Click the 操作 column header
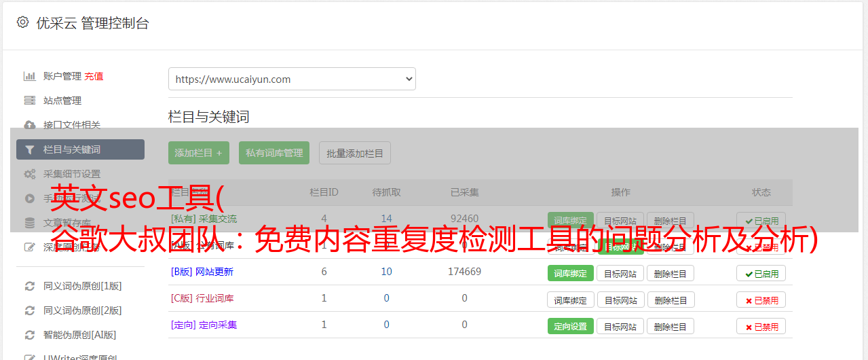 620,192
